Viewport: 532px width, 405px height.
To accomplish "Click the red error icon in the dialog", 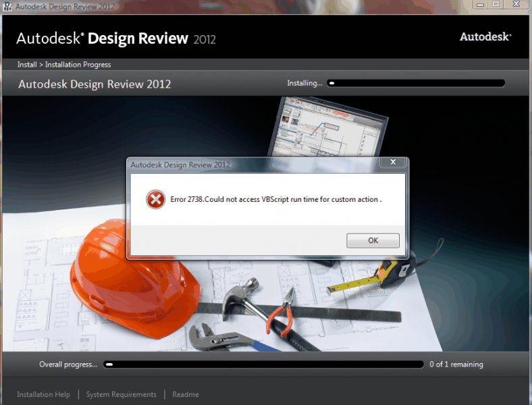I will [156, 199].
